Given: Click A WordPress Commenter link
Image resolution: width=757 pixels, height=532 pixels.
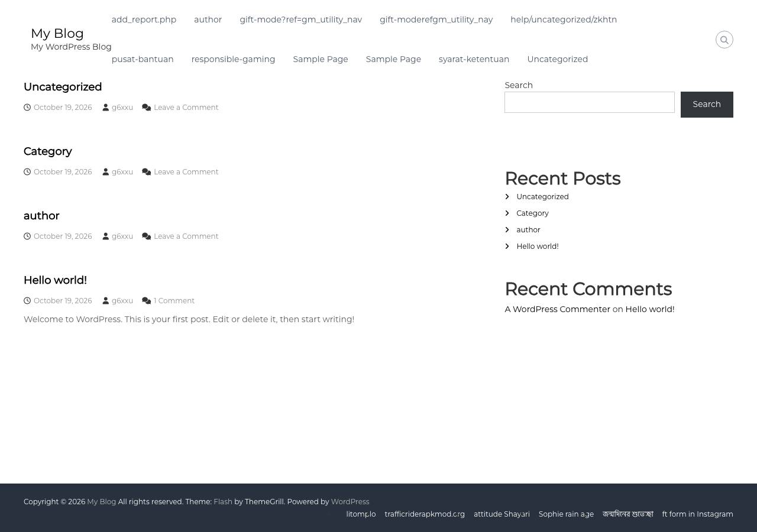Looking at the screenshot, I should (557, 309).
